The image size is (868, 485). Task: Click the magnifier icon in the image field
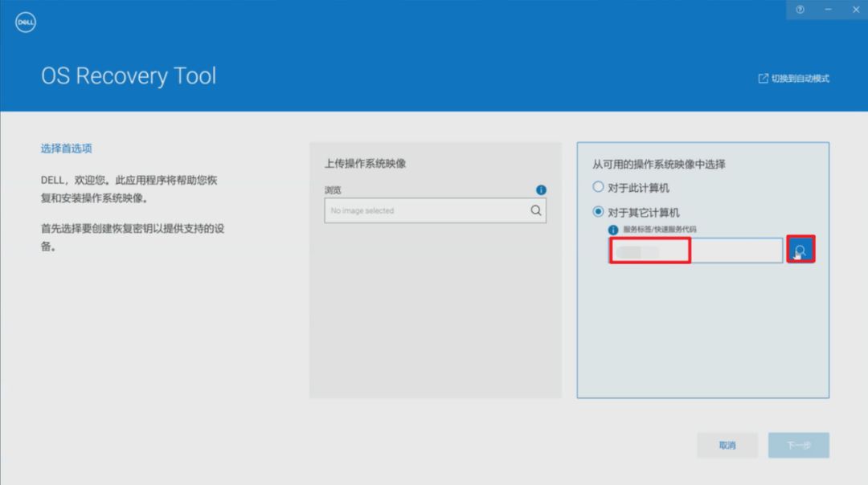coord(534,210)
